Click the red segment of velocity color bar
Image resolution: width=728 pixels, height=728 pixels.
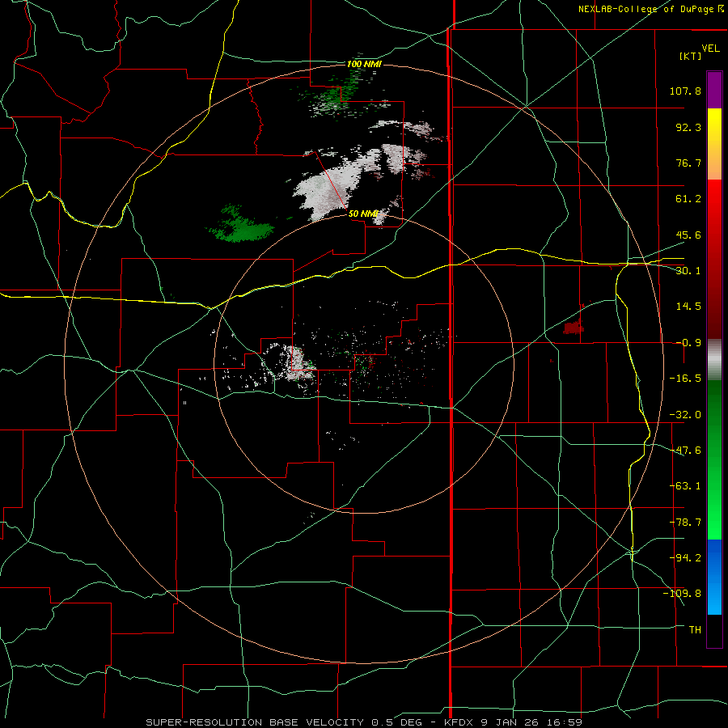(x=714, y=259)
